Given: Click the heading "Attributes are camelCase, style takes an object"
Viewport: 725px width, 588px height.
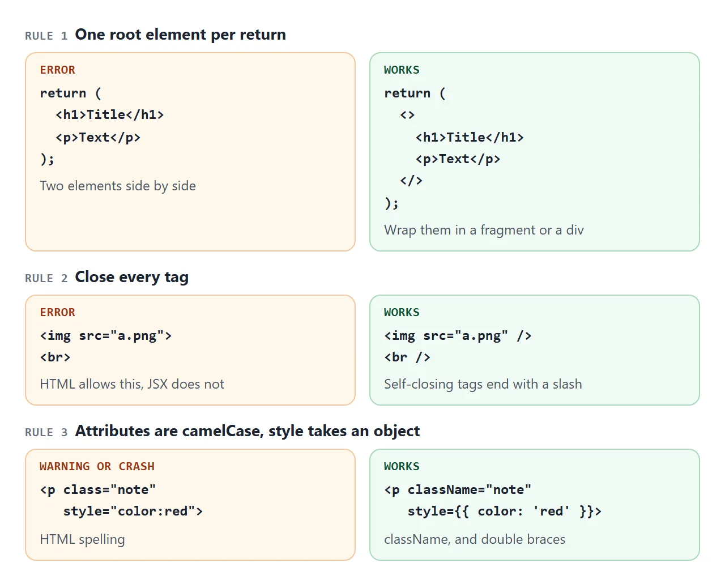Looking at the screenshot, I should click(248, 431).
